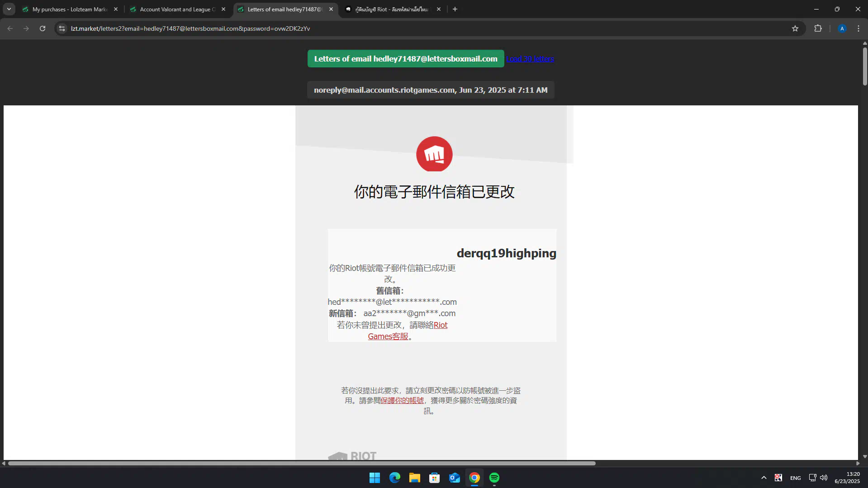This screenshot has width=868, height=488.
Task: Open the network status icon
Action: 812,478
